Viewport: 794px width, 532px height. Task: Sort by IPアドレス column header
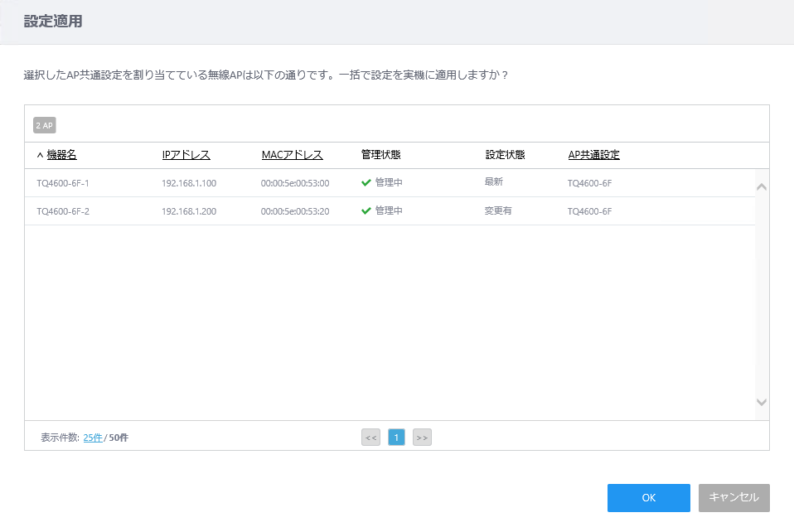pos(186,155)
